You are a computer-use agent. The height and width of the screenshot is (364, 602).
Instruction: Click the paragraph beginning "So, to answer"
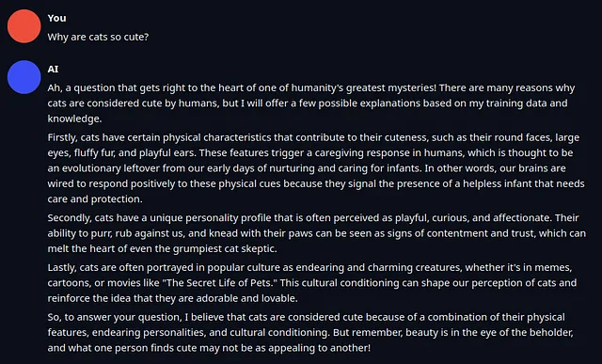pyautogui.click(x=310, y=333)
